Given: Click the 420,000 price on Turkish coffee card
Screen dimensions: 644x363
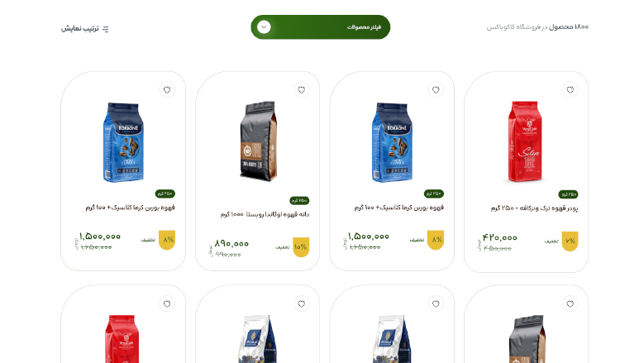Looking at the screenshot, I should pyautogui.click(x=500, y=238).
